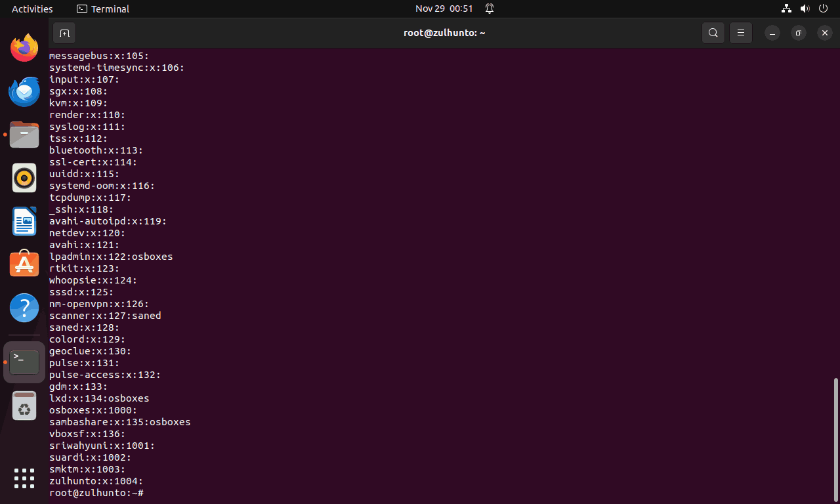Click the line 'nm-openvpn:x:126:'
The image size is (840, 504).
(x=99, y=304)
